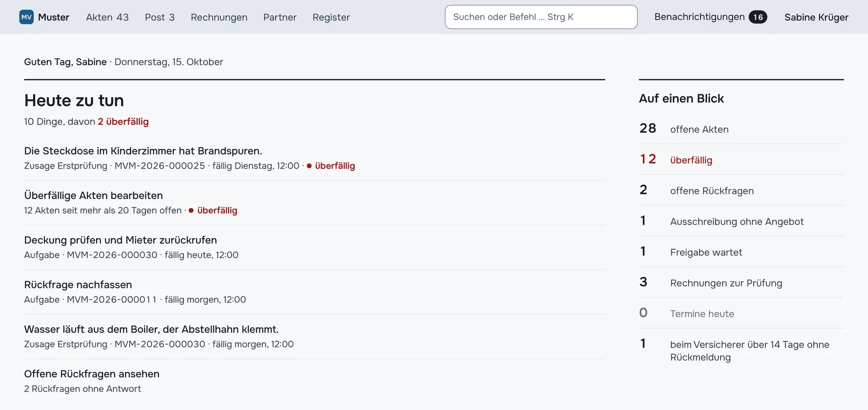Open Benachrichtigungen with 16 badge
Screen dimensions: 868x410
(x=711, y=17)
